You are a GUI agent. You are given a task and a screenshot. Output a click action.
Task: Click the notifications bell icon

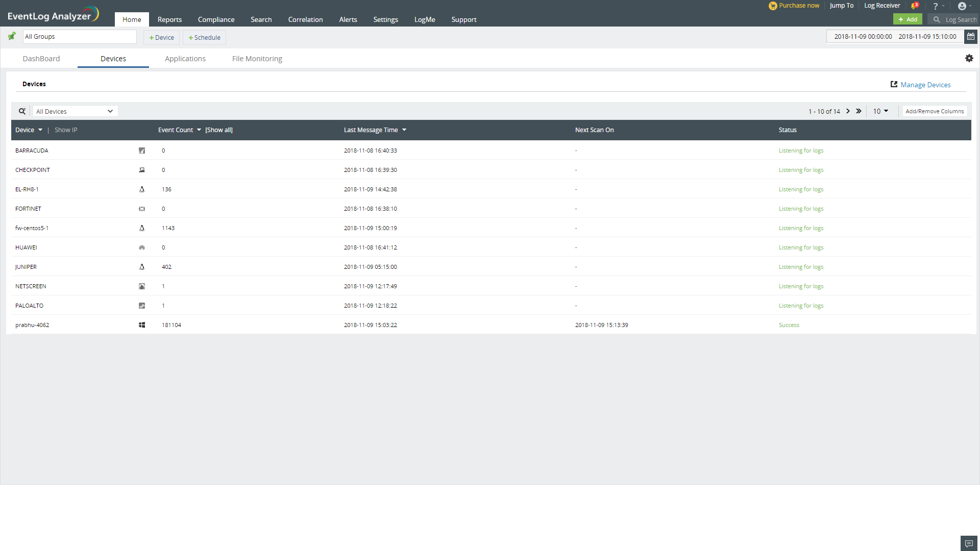[x=914, y=6]
